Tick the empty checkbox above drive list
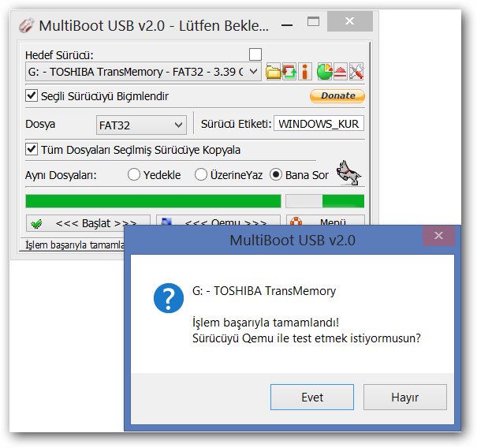 point(255,54)
